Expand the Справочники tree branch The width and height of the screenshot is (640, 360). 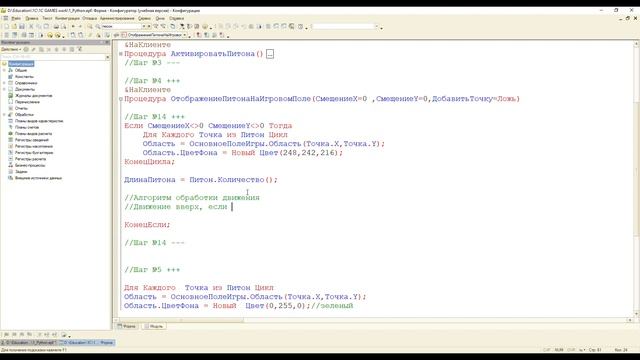4,83
